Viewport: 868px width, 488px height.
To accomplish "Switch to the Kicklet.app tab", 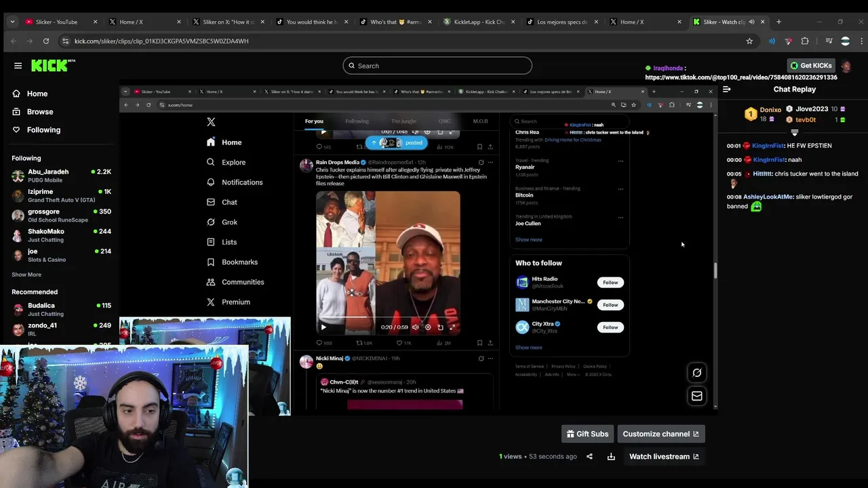I will (479, 22).
